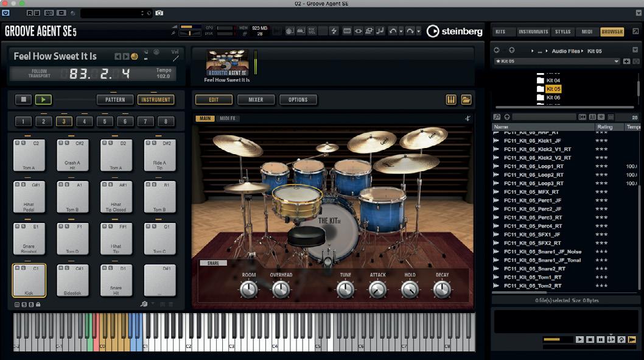Toggle the yellow auto-play prelisten button

(x=632, y=339)
